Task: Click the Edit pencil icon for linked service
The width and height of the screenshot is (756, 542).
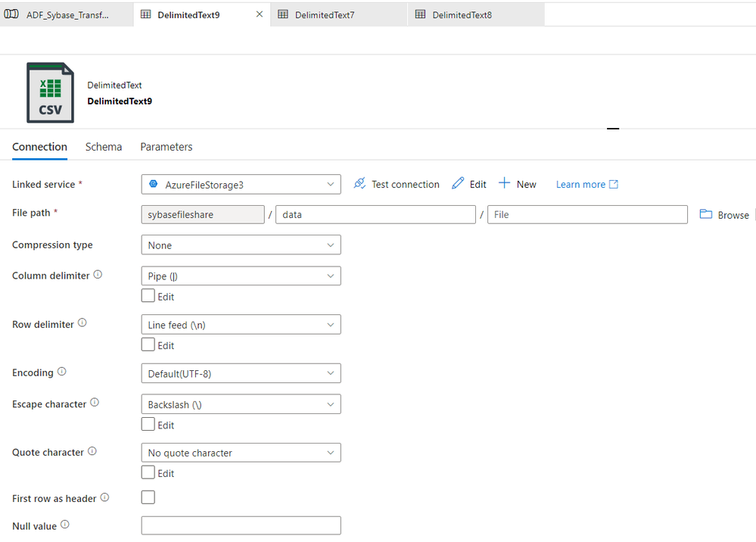Action: (458, 184)
